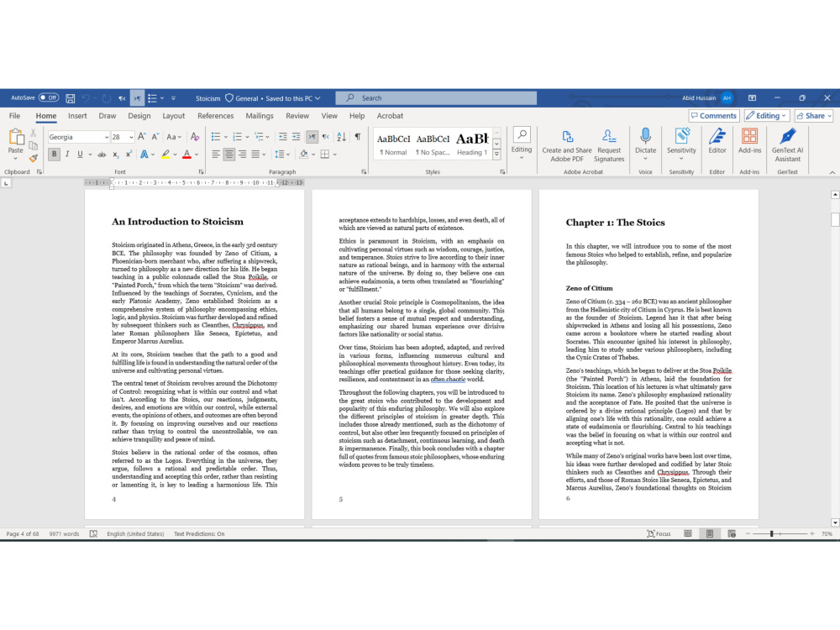The height and width of the screenshot is (630, 840).
Task: Increase font size with the grow font icon
Action: tap(142, 137)
